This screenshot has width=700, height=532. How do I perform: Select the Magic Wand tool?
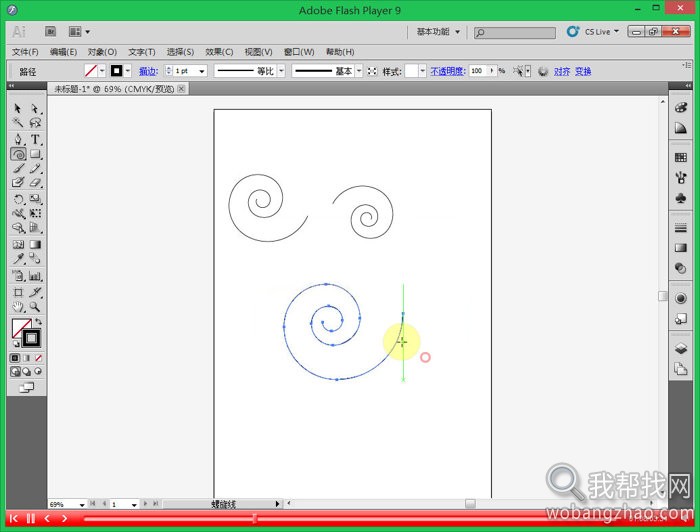pos(18,122)
